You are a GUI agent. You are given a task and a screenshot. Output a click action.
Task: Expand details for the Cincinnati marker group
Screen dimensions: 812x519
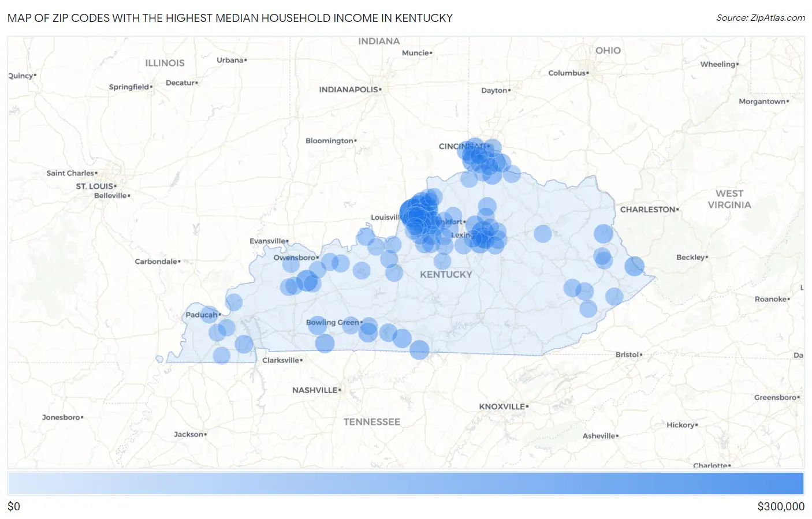click(x=478, y=157)
